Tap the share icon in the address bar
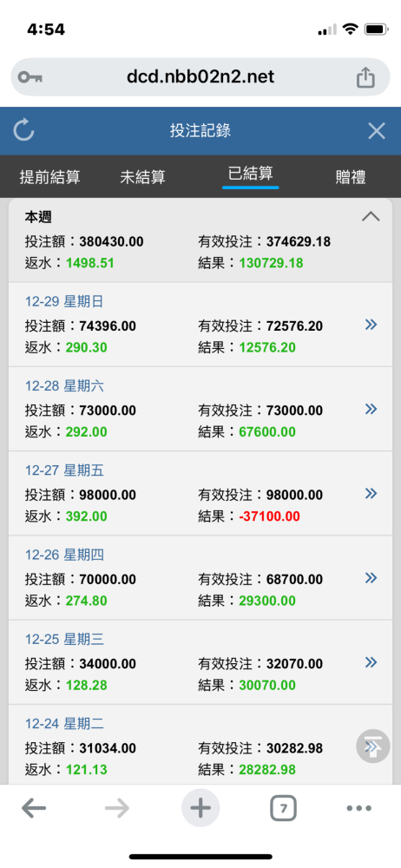This screenshot has width=401, height=868. point(365,77)
